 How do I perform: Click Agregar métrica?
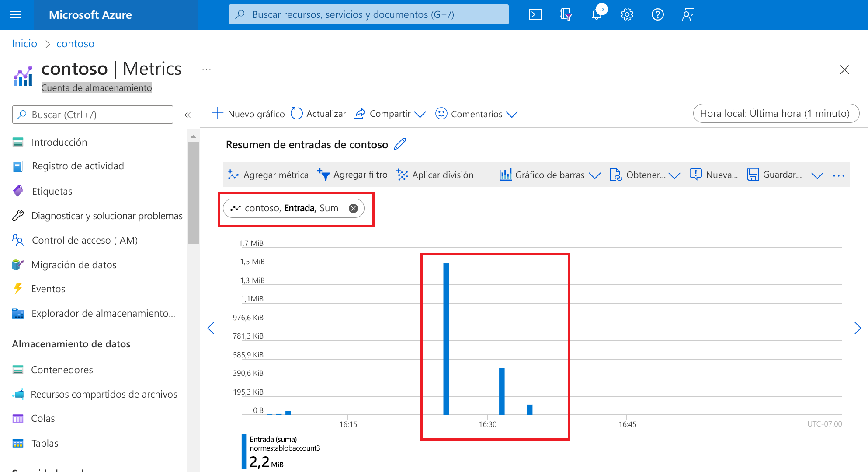point(268,175)
